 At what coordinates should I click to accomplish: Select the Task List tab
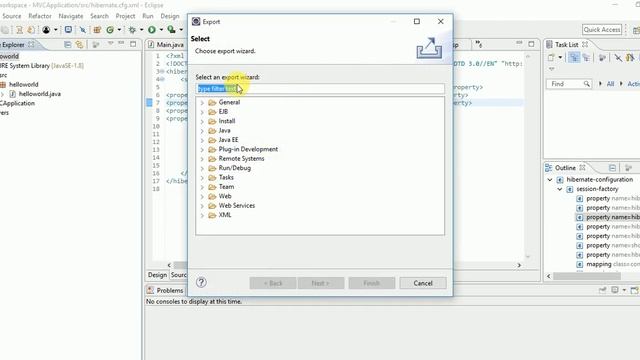point(567,44)
